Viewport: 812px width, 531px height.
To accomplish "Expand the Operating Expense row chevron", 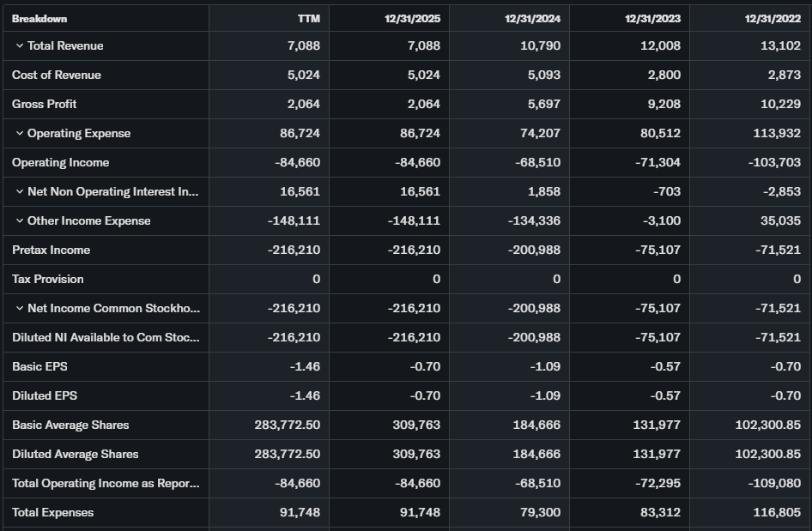I will pyautogui.click(x=19, y=133).
